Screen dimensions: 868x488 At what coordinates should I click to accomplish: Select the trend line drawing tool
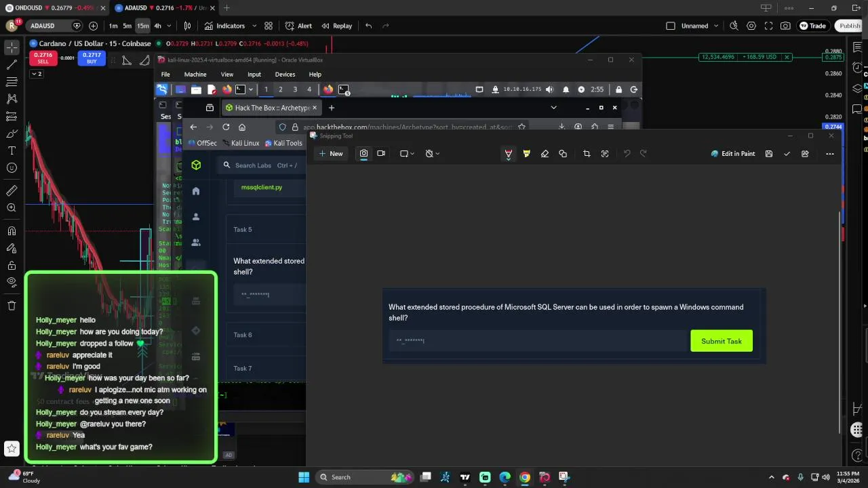point(12,64)
